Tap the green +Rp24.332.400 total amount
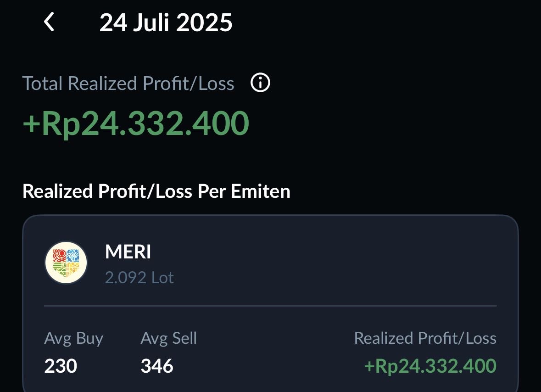Image resolution: width=541 pixels, height=392 pixels. 135,122
